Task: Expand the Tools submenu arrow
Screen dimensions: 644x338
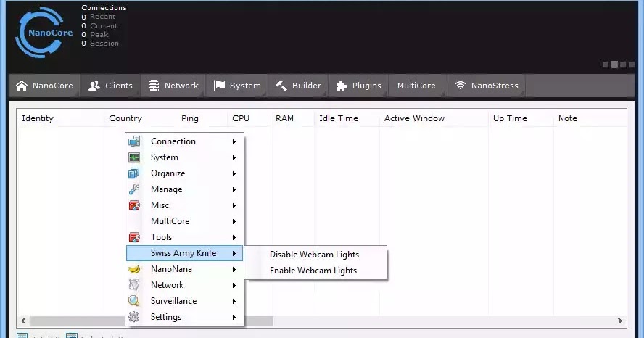Action: pyautogui.click(x=234, y=237)
